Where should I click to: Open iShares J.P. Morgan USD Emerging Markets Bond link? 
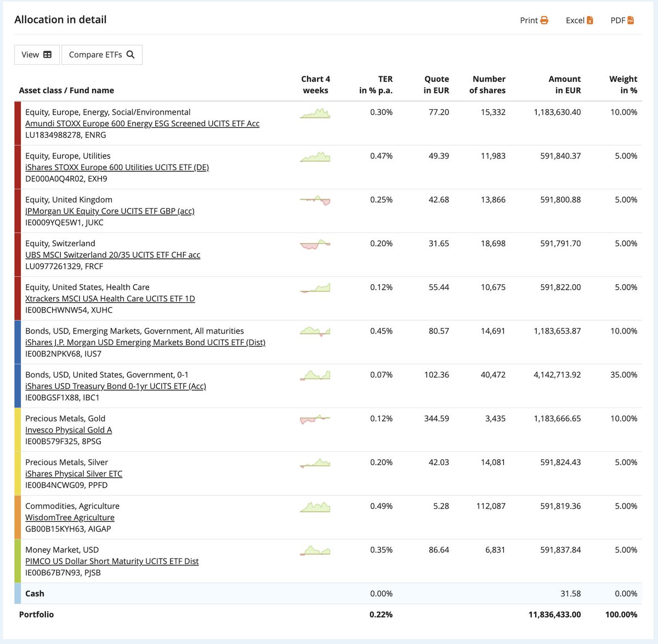click(145, 342)
